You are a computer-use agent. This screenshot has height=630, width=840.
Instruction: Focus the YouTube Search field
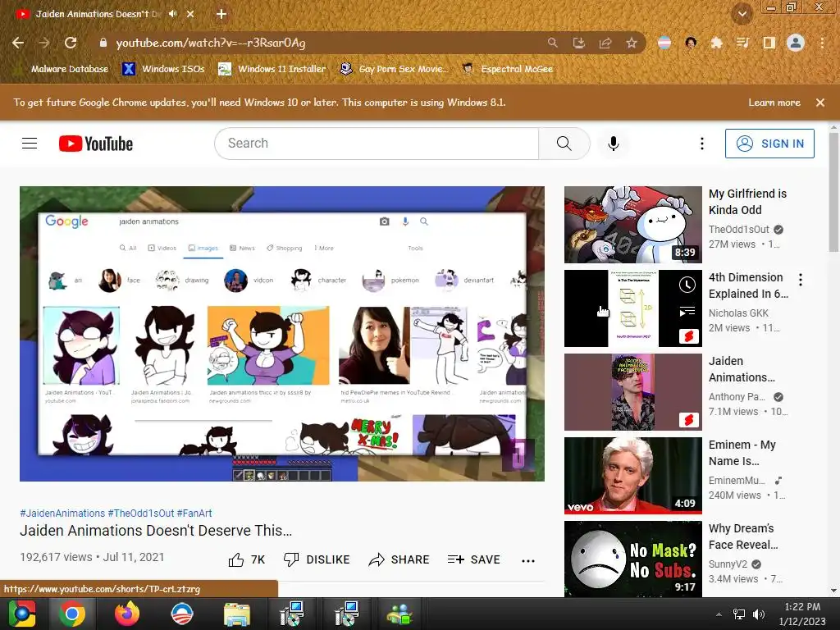[x=377, y=144]
